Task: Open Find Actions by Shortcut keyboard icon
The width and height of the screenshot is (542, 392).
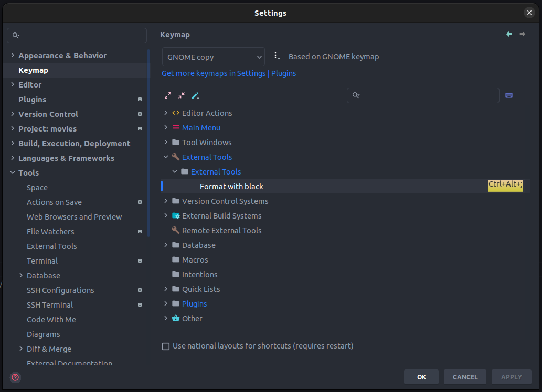Action: point(509,96)
